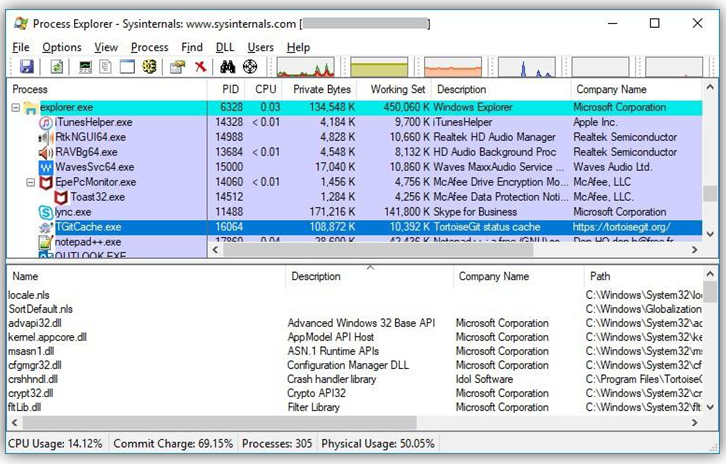The width and height of the screenshot is (726, 464).
Task: Open the System Information toolbar icon
Action: point(85,67)
